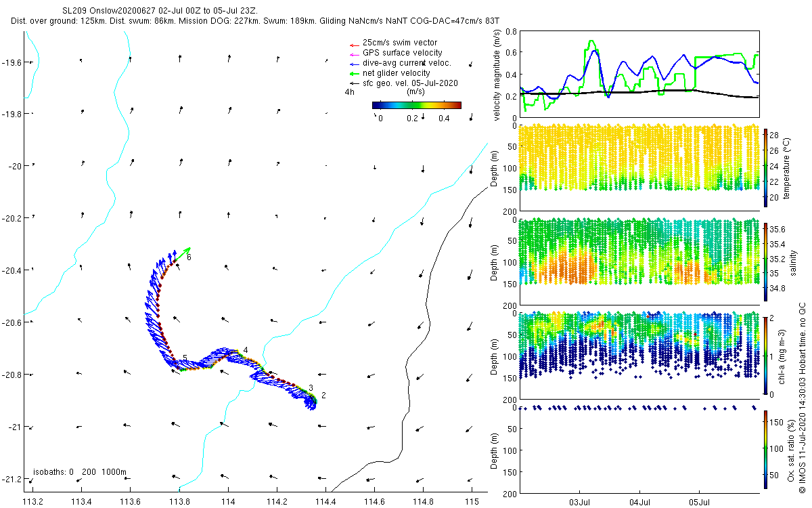Click waypoint marker 3 on glider track
This screenshot has width=812, height=508.
click(x=311, y=387)
